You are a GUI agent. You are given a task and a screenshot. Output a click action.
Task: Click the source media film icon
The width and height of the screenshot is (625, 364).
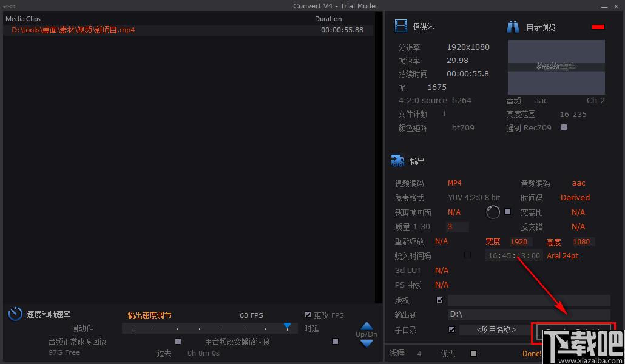pyautogui.click(x=400, y=26)
